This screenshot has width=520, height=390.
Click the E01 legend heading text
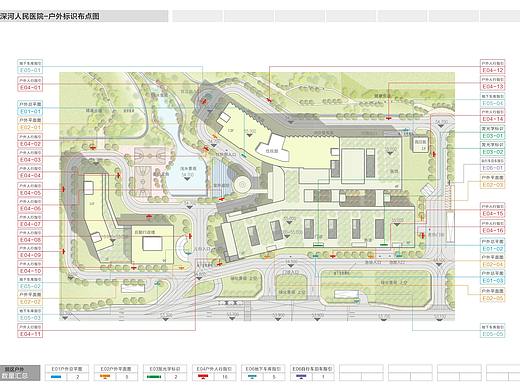pyautogui.click(x=66, y=369)
